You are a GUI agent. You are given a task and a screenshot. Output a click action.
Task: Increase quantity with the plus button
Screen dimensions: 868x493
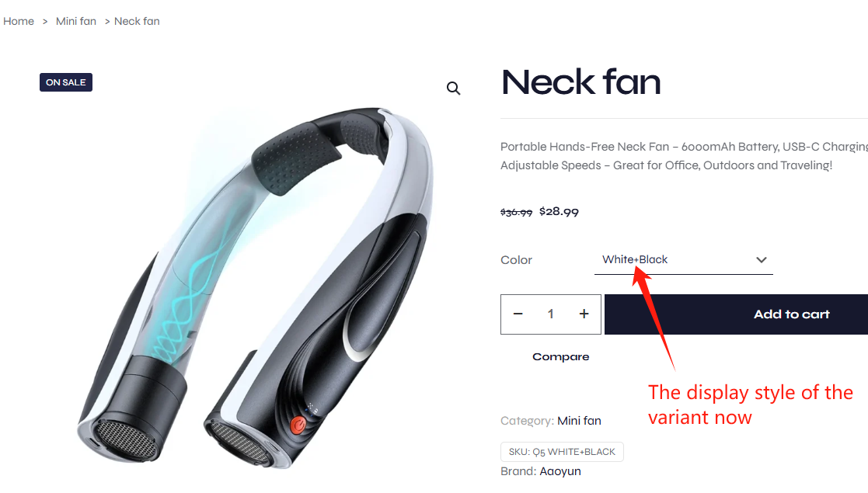(584, 314)
